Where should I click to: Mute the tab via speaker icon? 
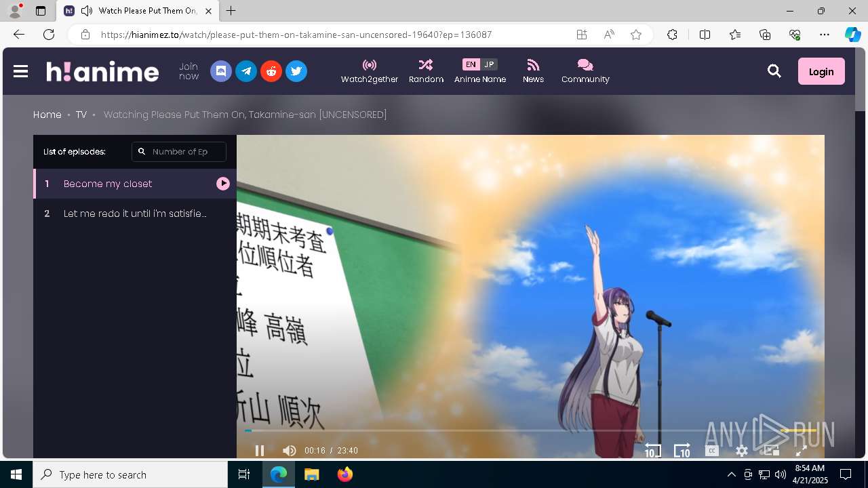point(86,11)
